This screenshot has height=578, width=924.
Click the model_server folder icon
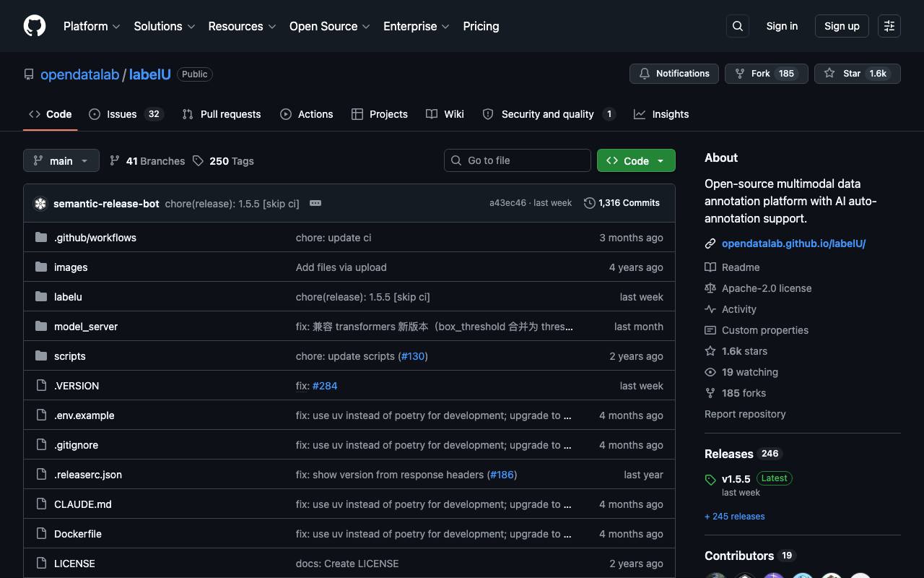tap(41, 326)
